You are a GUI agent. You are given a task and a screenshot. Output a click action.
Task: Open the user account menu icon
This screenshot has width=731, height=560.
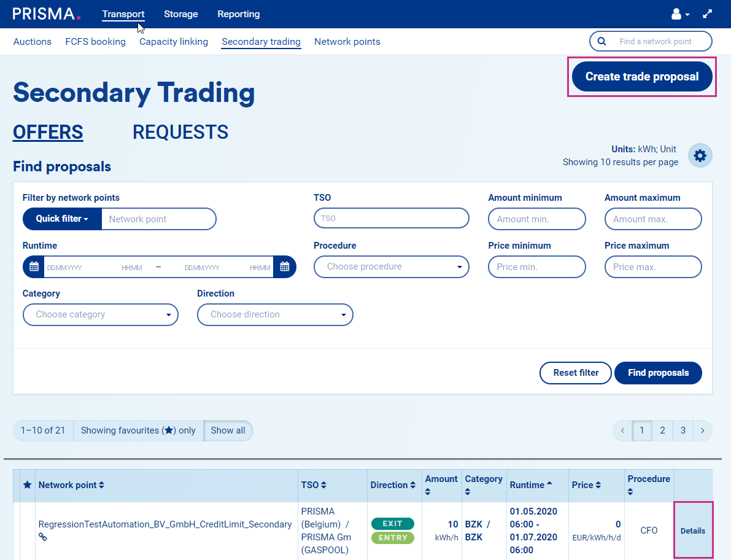678,14
